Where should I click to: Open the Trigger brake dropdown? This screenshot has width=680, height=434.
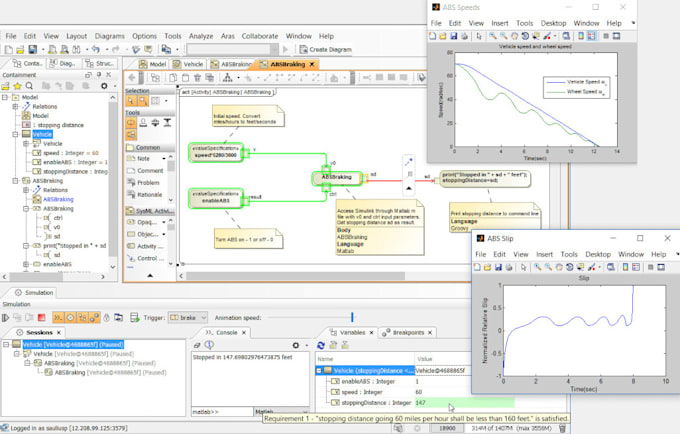point(188,318)
